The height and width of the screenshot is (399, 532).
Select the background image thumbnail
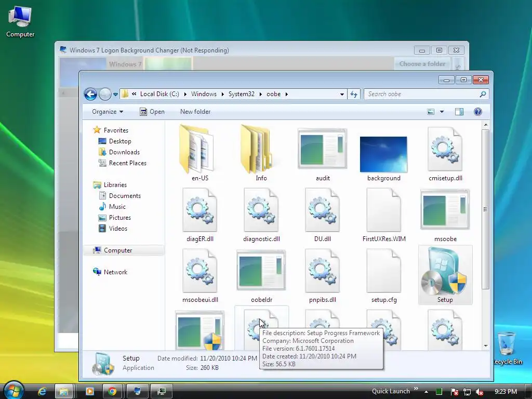click(x=383, y=154)
